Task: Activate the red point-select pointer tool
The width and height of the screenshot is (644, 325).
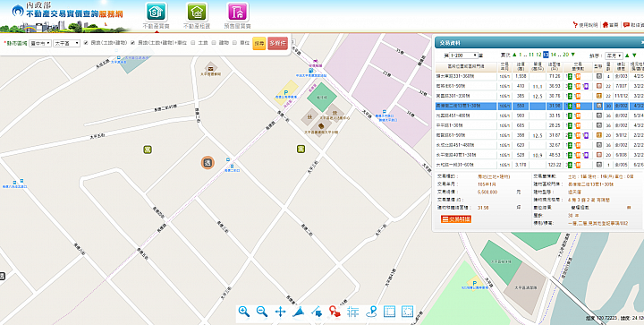Action: point(335,312)
